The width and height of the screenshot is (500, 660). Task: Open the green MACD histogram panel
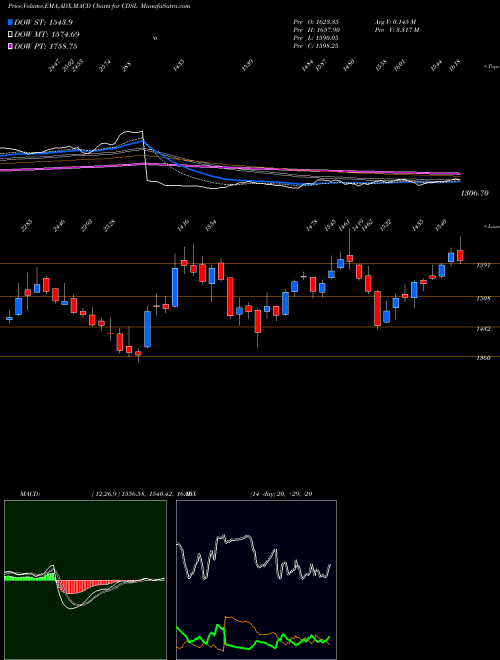85,580
